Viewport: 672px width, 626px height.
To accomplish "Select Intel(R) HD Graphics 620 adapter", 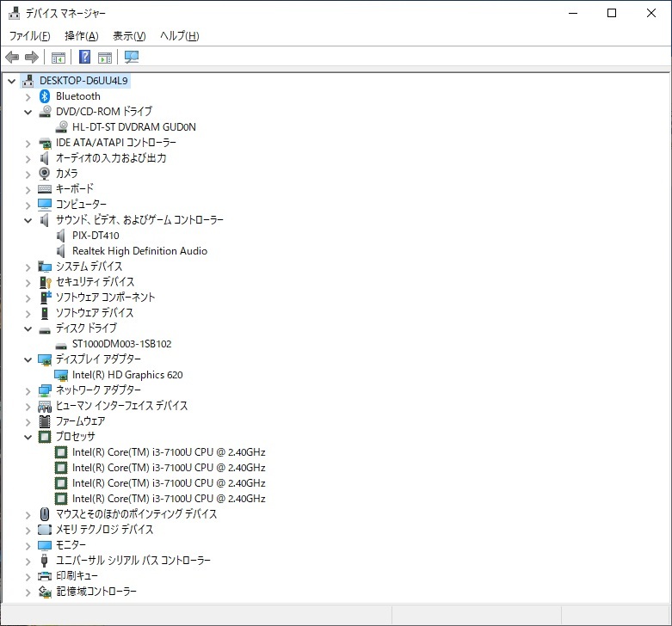I will point(127,375).
